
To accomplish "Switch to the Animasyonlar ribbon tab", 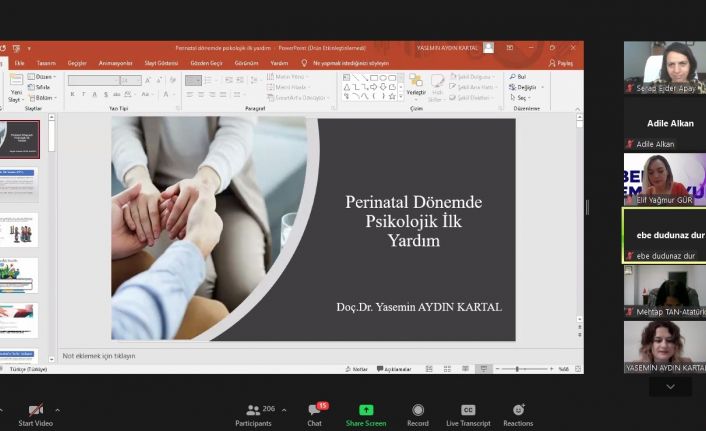I will click(x=115, y=63).
